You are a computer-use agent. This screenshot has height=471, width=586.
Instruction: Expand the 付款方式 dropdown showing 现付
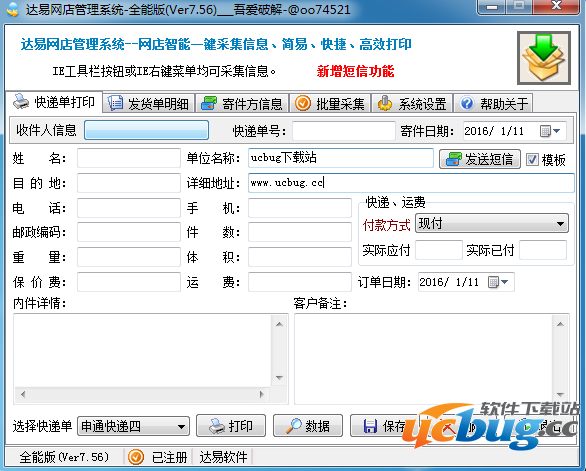[492, 224]
